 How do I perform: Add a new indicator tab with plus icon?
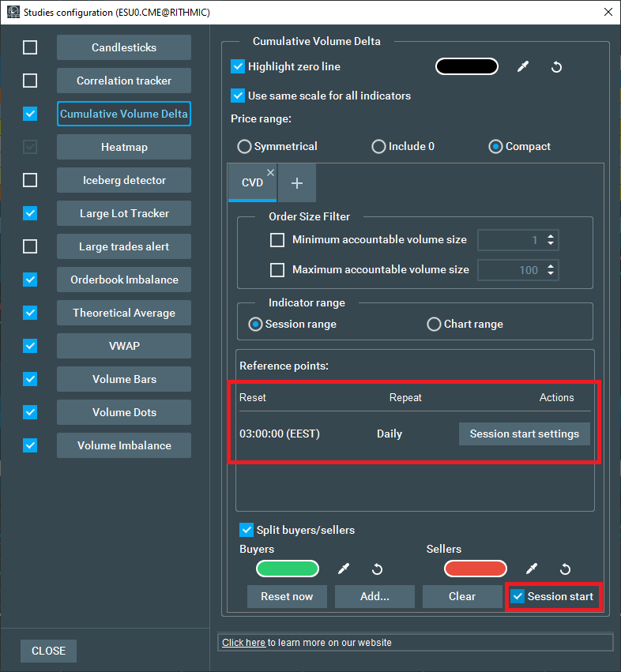297,183
